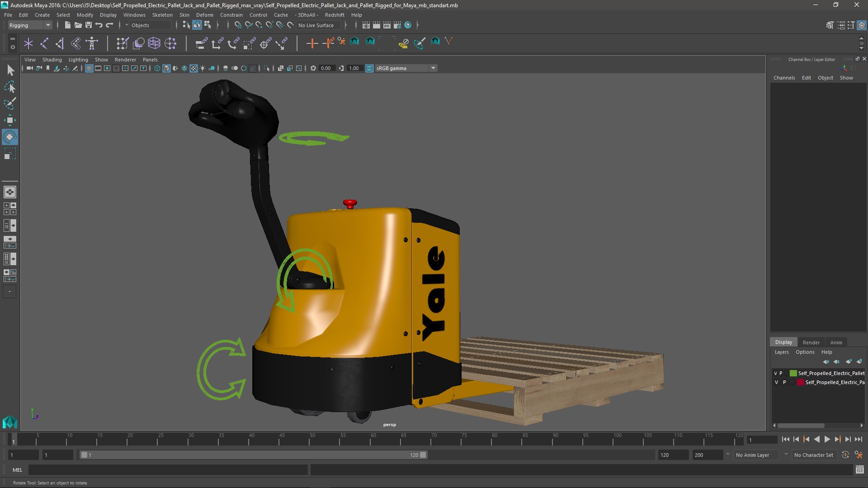Viewport: 868px width, 488px height.
Task: Go to the start of playback range
Action: coord(785,439)
